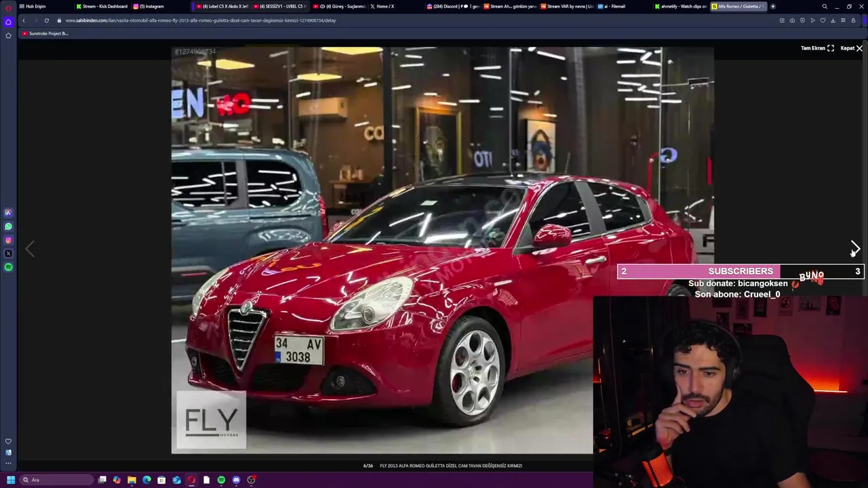Open a new tab with plus button
This screenshot has height=488, width=868.
(773, 6)
